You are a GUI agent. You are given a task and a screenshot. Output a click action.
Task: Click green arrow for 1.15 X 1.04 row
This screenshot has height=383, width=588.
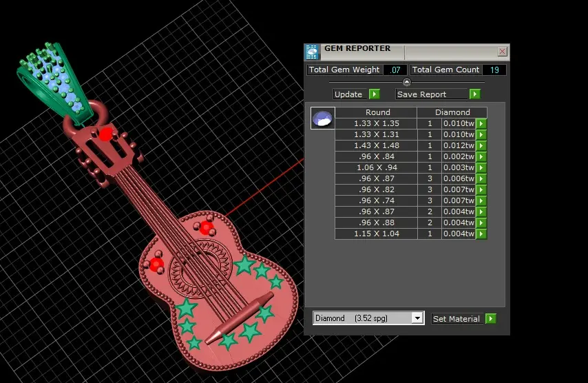[481, 234]
